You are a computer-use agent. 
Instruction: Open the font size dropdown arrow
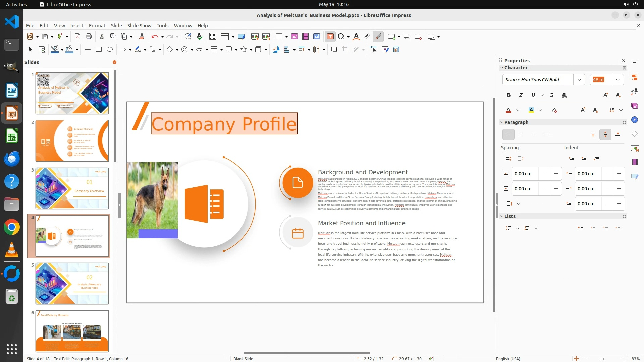(618, 80)
